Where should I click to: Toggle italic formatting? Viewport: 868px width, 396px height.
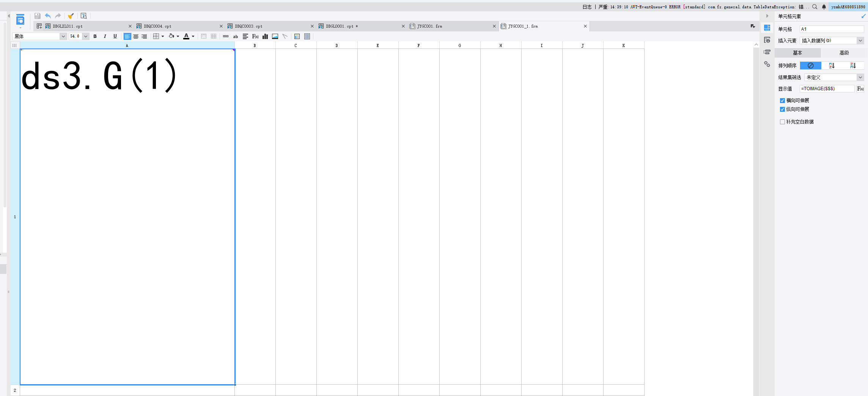105,36
